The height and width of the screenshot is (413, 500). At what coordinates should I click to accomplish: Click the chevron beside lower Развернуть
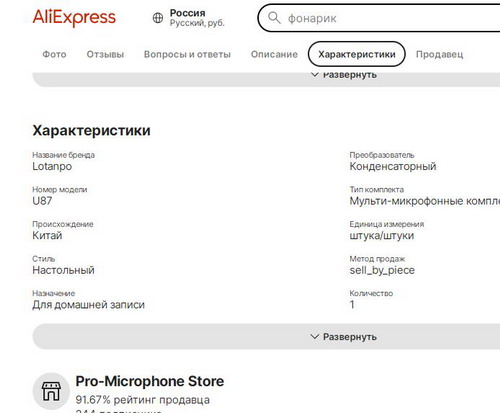click(314, 337)
